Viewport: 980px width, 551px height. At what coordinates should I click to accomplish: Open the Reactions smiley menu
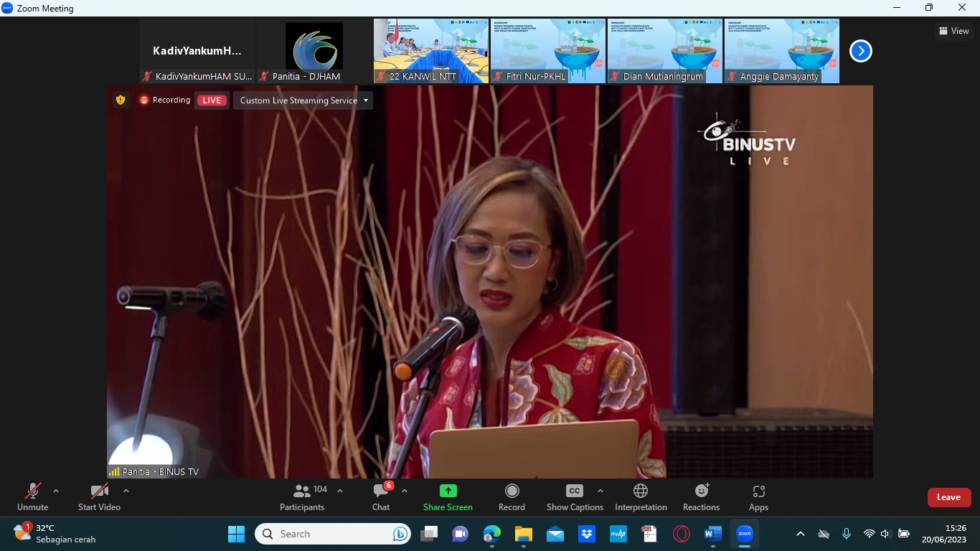pos(701,491)
